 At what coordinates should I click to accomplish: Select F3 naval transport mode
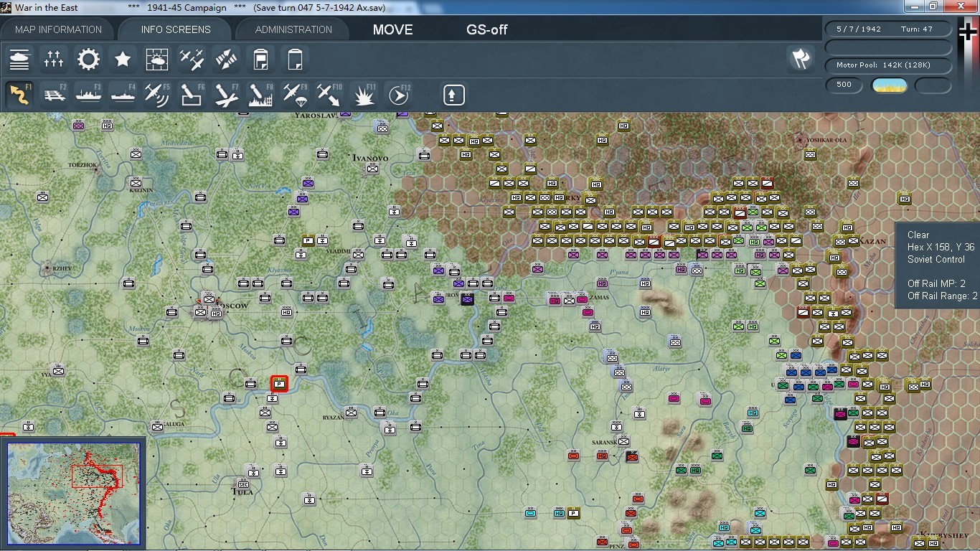click(88, 95)
